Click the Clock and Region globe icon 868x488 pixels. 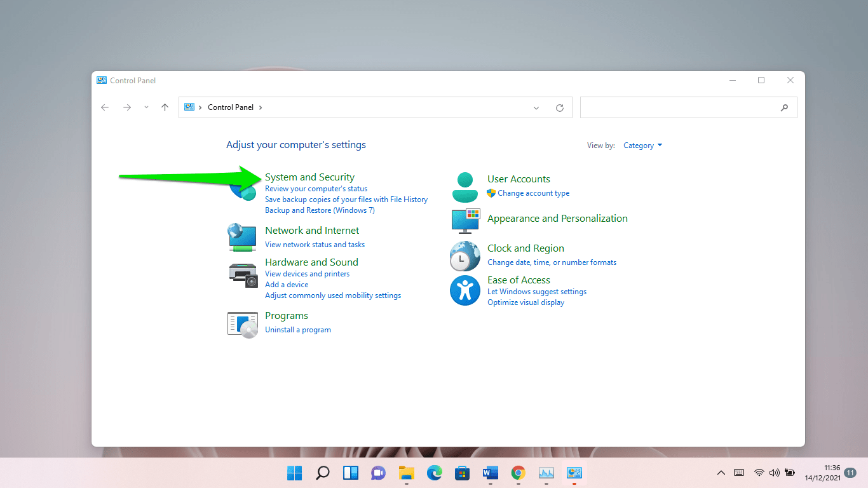click(465, 255)
